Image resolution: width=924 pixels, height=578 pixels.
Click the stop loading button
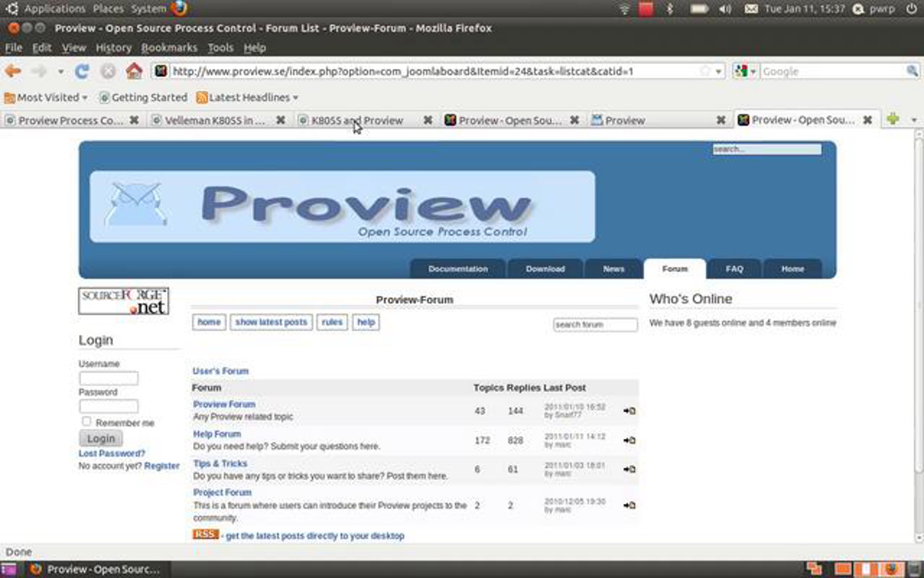coord(108,71)
